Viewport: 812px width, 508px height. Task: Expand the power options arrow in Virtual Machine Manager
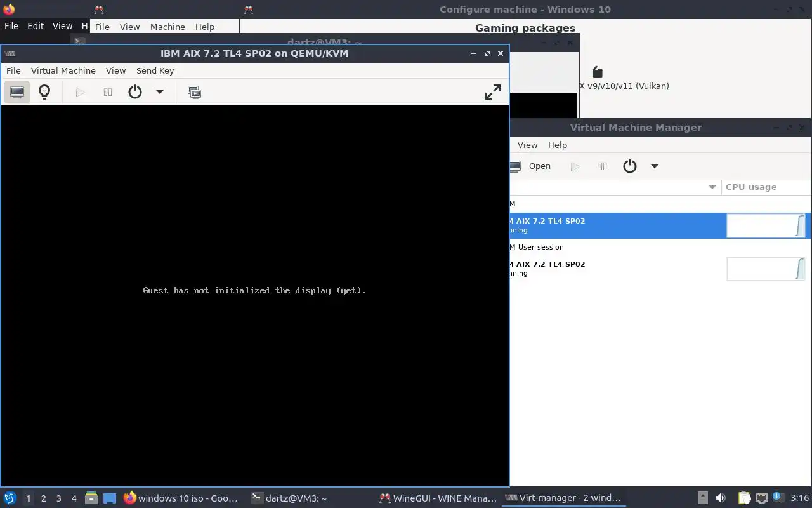click(x=655, y=166)
